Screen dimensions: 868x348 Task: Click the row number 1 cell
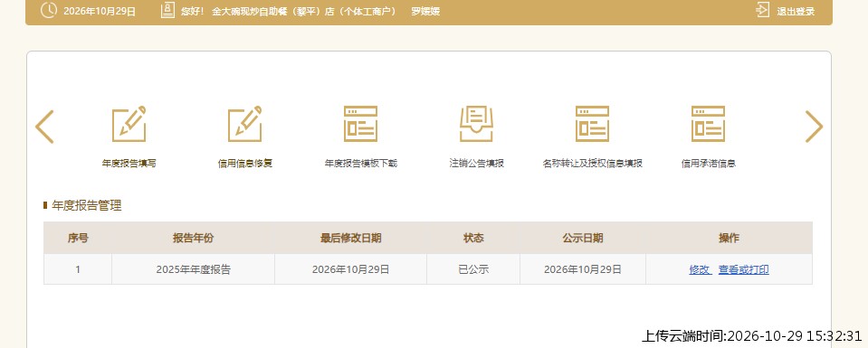(78, 270)
